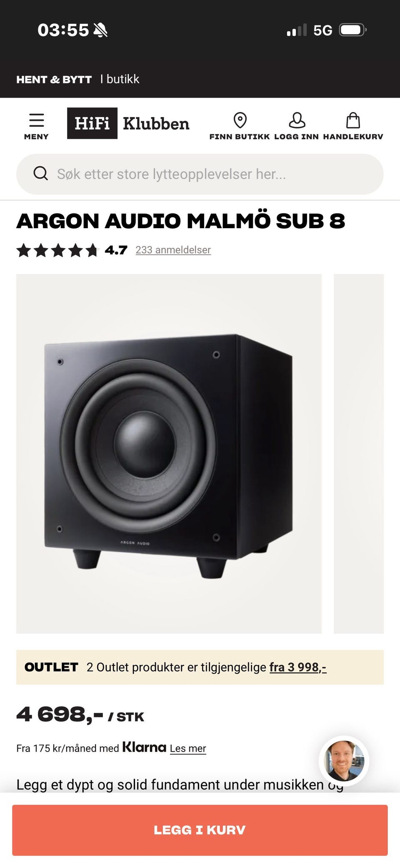Open the 233 anmeldelser reviews link
This screenshot has width=400, height=868.
[x=173, y=250]
